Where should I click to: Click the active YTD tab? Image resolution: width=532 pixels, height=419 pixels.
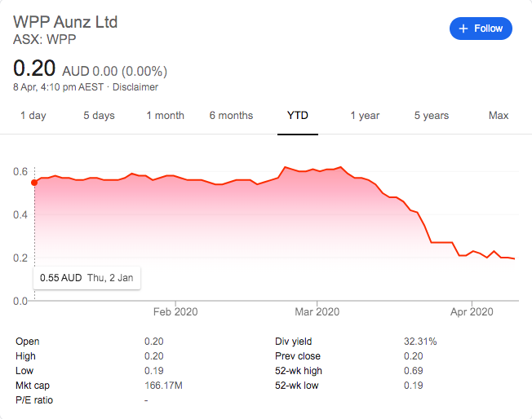tap(298, 116)
